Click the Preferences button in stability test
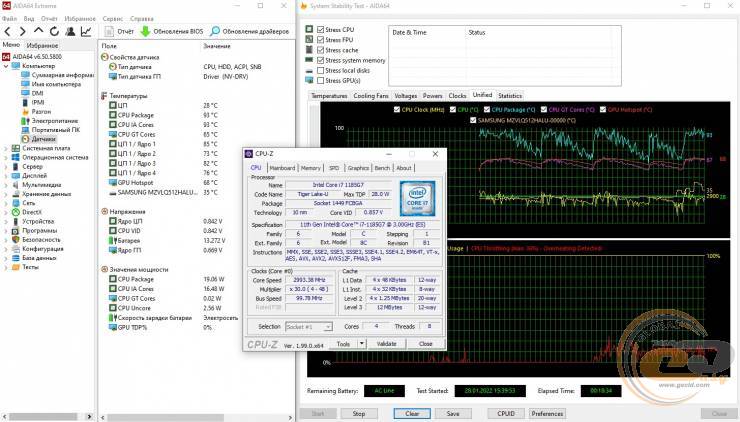 (547, 414)
